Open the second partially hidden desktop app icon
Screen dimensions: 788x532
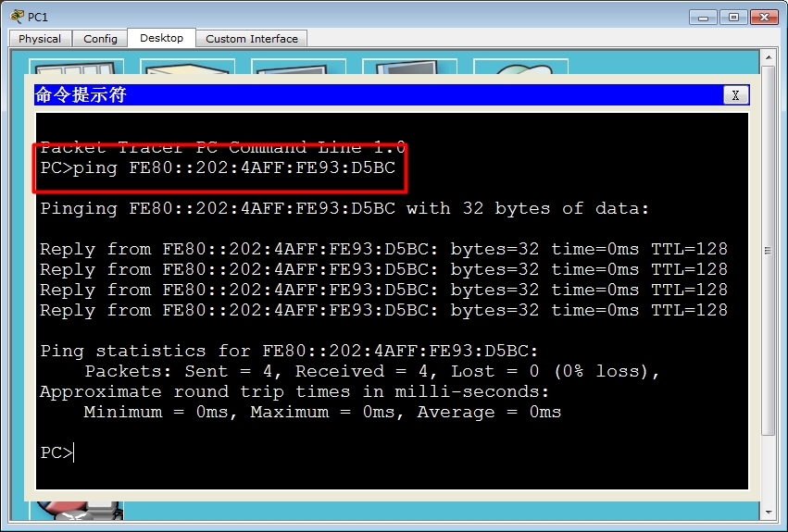(188, 69)
